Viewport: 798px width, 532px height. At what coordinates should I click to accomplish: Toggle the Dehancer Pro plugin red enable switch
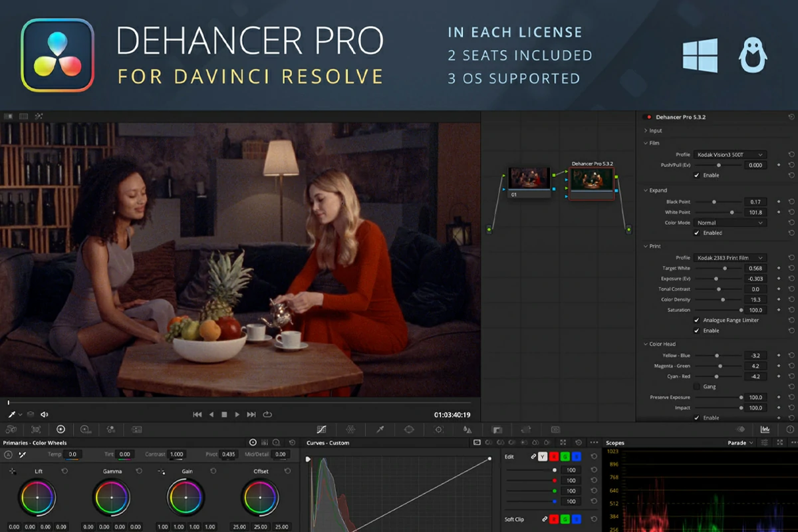coord(648,117)
